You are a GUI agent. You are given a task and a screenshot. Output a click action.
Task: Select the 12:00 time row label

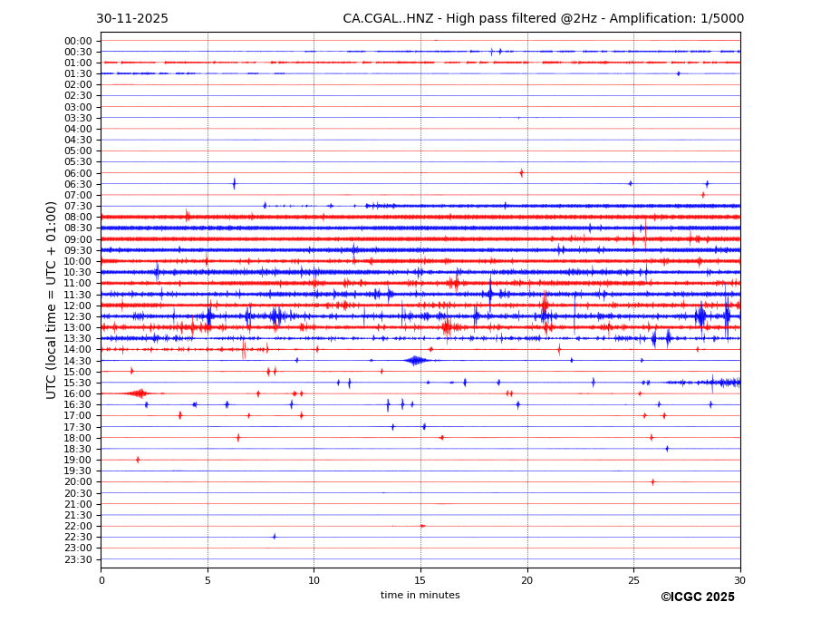pos(78,306)
